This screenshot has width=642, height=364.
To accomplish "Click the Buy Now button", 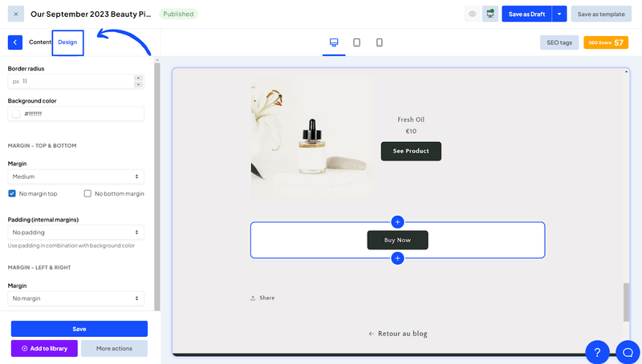I will 397,240.
